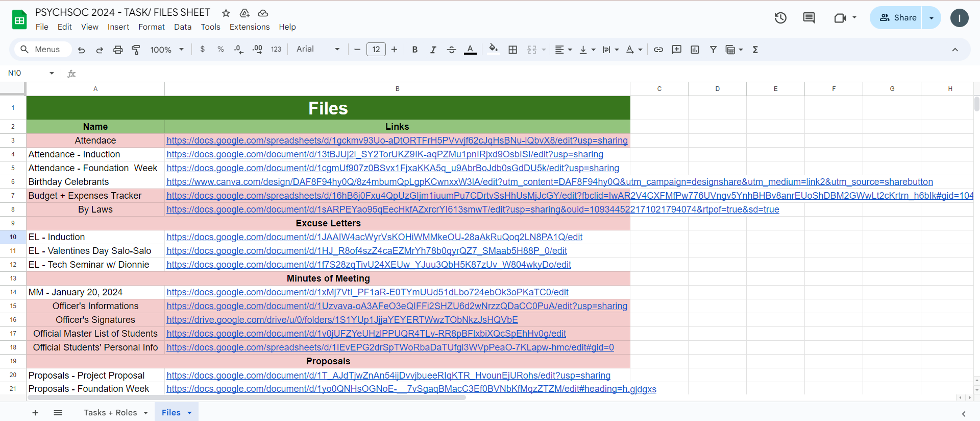Toggle strikethrough formatting

click(451, 50)
